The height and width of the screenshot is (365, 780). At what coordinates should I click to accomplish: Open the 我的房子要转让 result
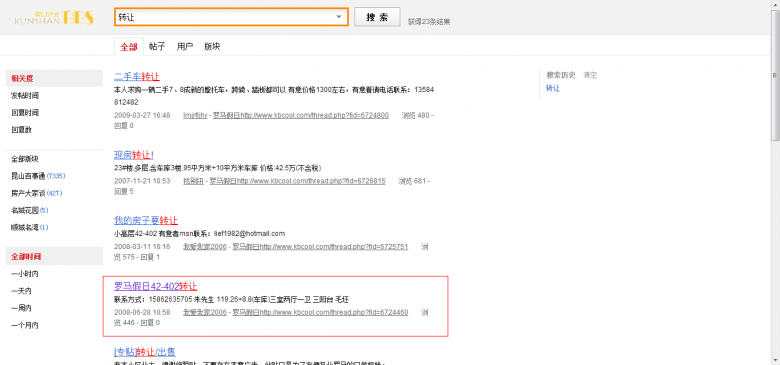tap(146, 220)
